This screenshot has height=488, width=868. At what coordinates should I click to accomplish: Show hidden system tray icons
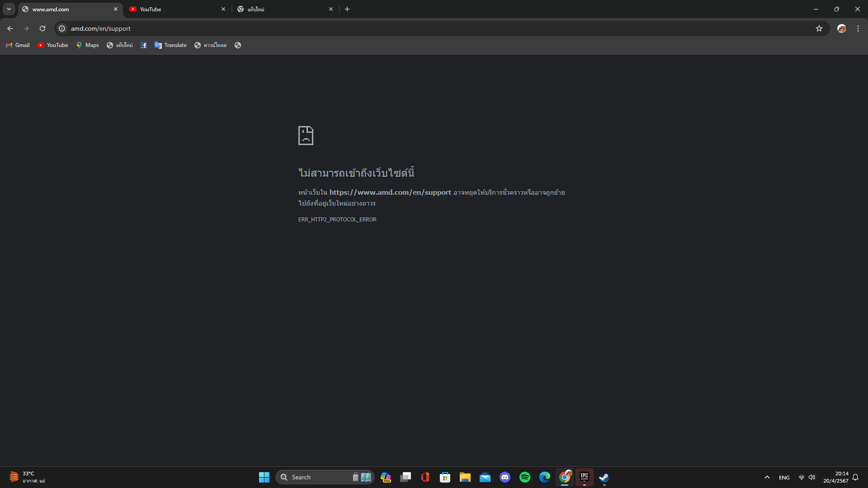(x=767, y=477)
